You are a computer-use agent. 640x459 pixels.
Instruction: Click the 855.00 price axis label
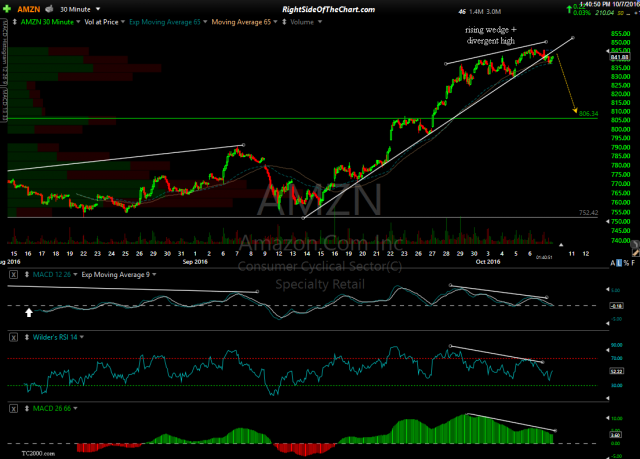620,34
